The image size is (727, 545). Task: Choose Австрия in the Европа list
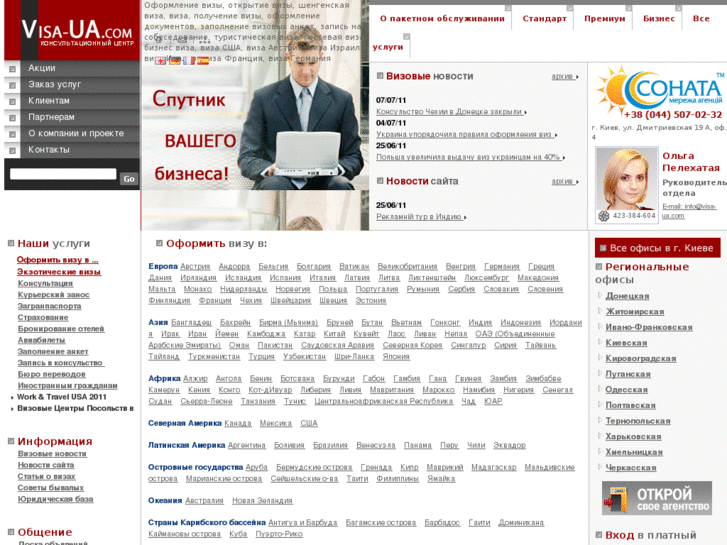pyautogui.click(x=195, y=267)
